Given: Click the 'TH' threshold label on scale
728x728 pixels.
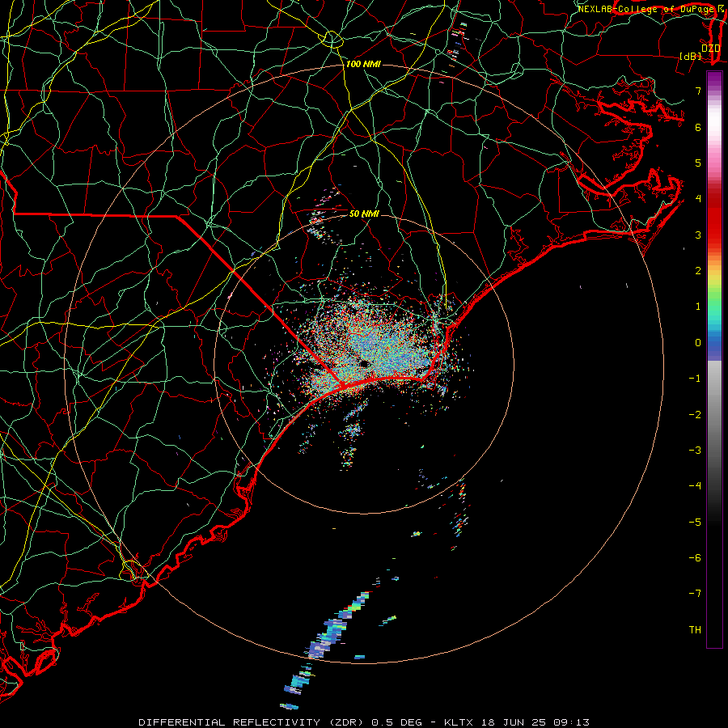Looking at the screenshot, I should (695, 630).
